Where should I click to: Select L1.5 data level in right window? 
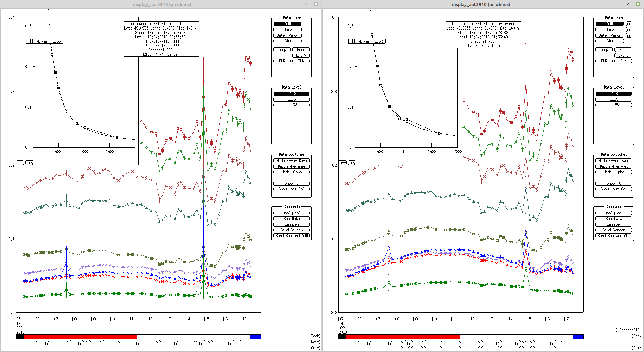point(614,99)
